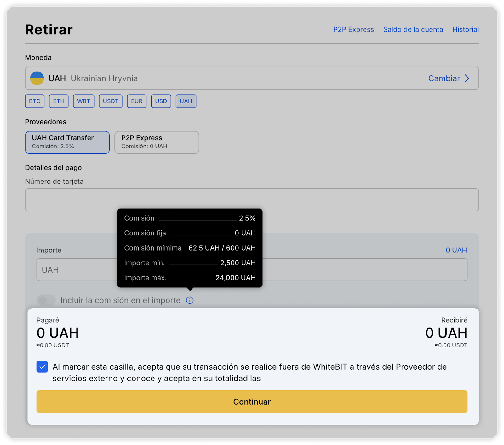Image resolution: width=504 pixels, height=445 pixels.
Task: Toggle 'Incluir la comisión en el importe'
Action: [46, 300]
